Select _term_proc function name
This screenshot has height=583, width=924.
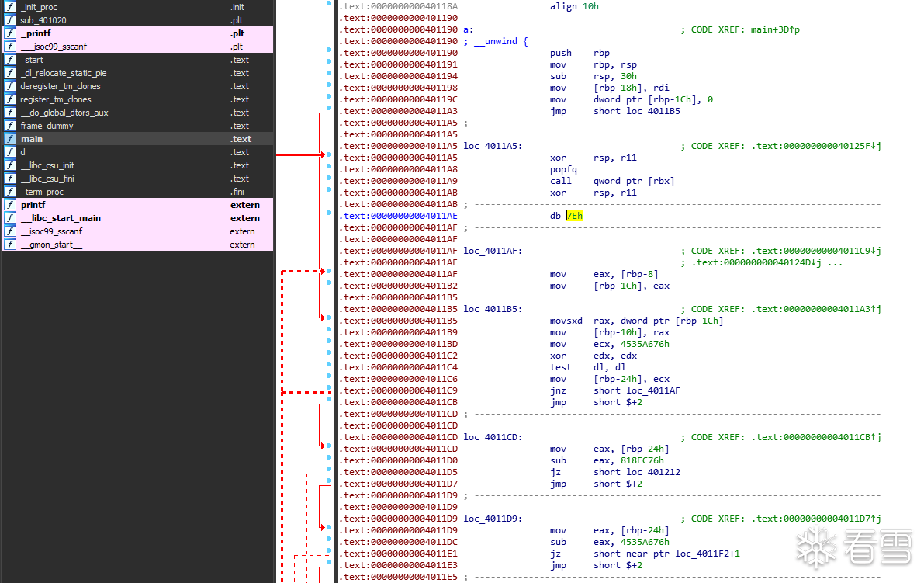42,192
